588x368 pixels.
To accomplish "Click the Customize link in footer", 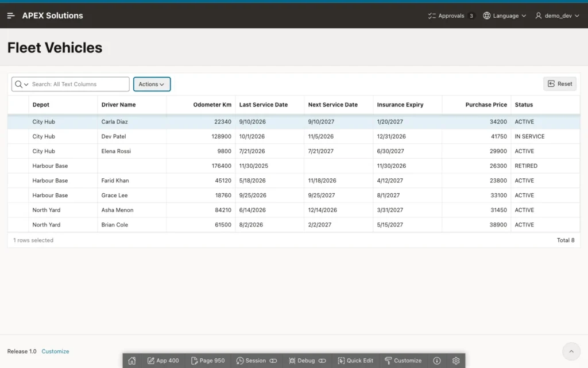I will [x=55, y=351].
